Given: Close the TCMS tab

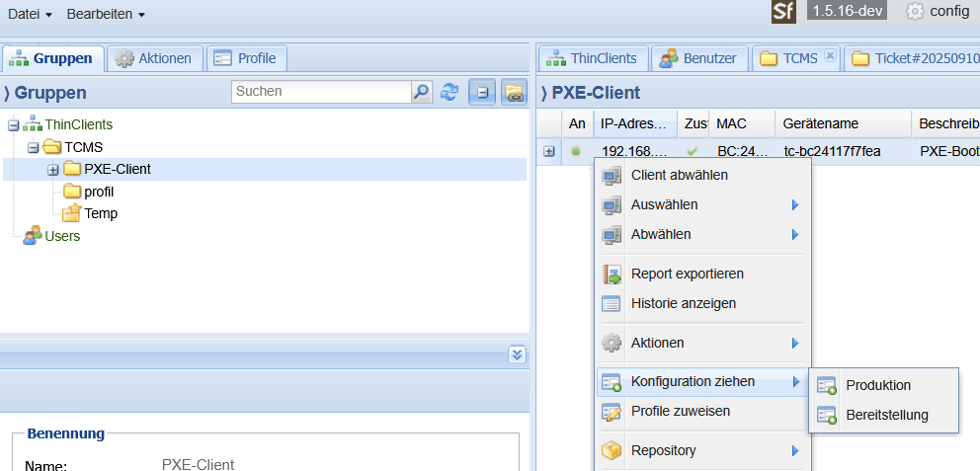Looking at the screenshot, I should (830, 57).
